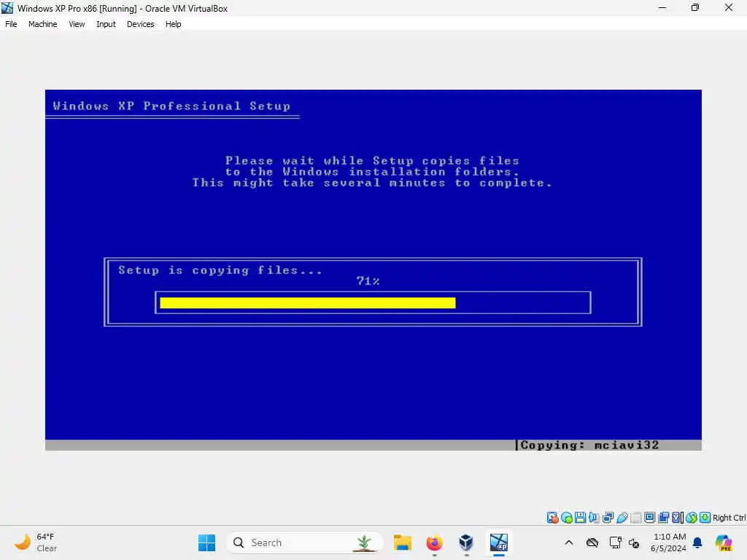Image resolution: width=747 pixels, height=560 pixels.
Task: Open the Devices menu
Action: [140, 24]
